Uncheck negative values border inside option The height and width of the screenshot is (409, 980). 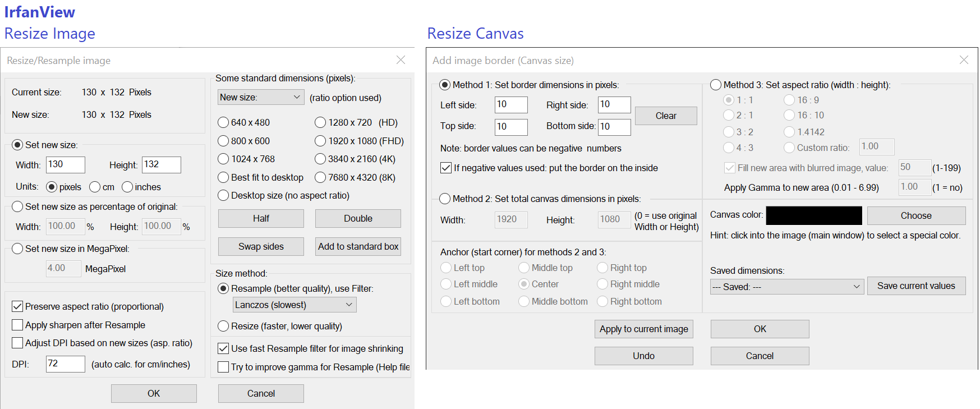[446, 168]
